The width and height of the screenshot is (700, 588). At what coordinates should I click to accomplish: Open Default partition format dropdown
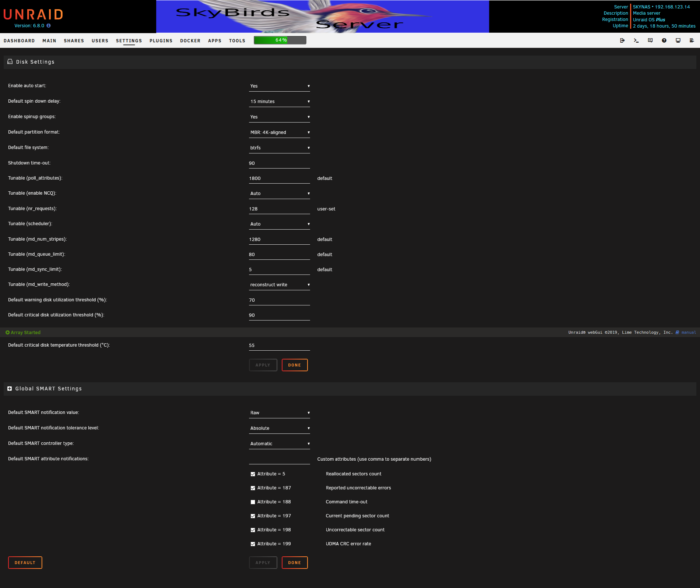[x=280, y=132]
